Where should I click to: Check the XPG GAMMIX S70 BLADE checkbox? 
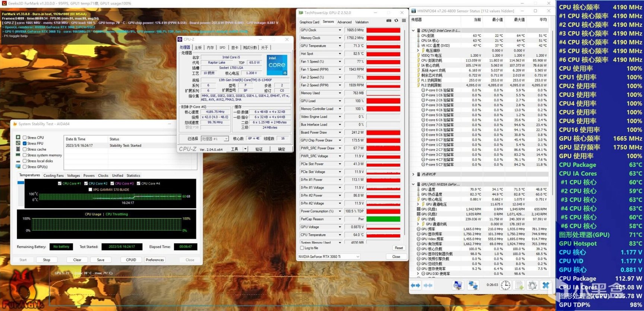(x=90, y=190)
